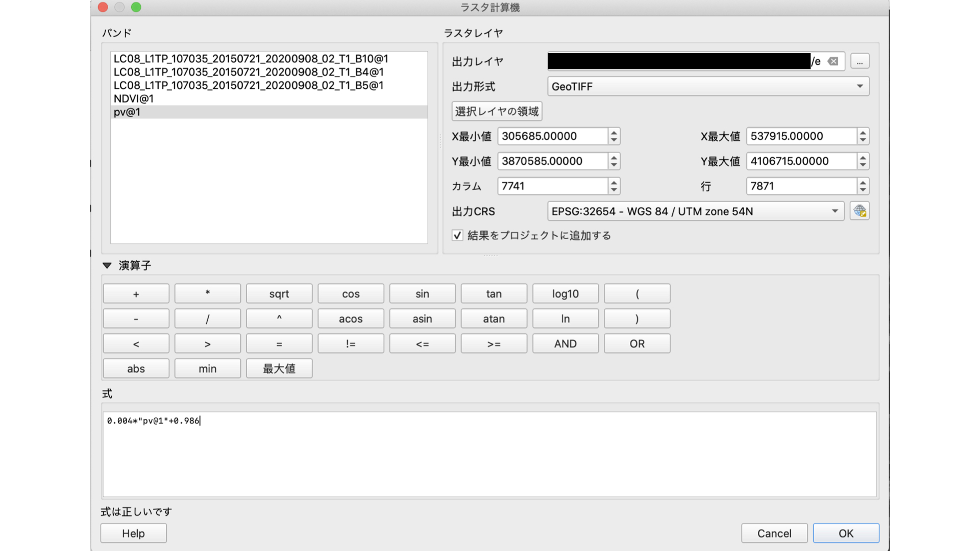This screenshot has width=980, height=551.
Task: Insert the < less-than operator
Action: pos(136,344)
